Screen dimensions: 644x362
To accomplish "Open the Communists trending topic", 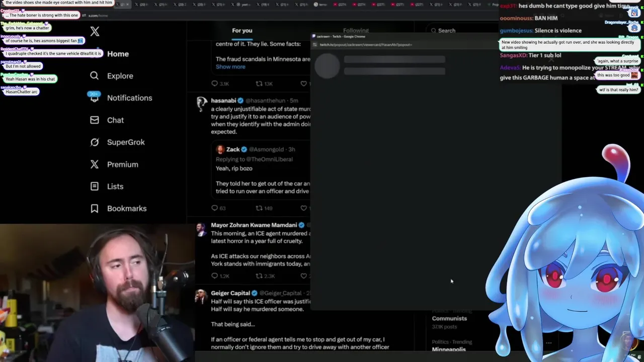I will (x=449, y=318).
